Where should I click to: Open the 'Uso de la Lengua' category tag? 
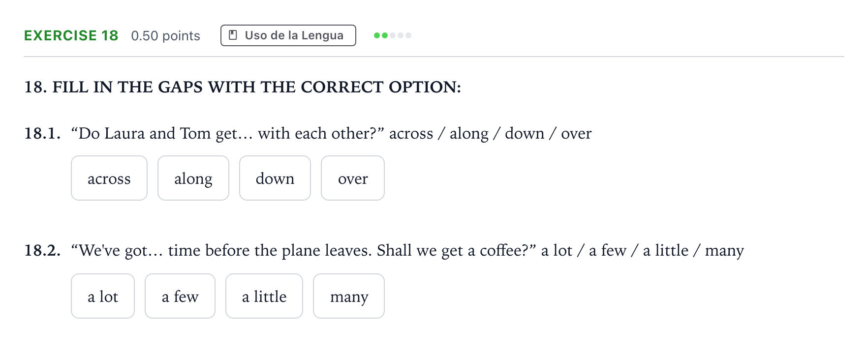point(288,35)
